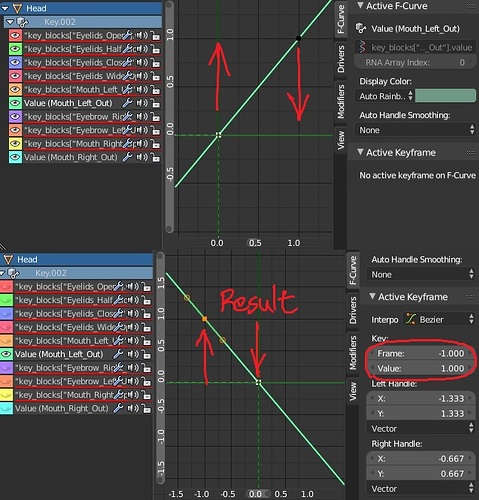Toggle the modifiers wrench on the upper Value (Mouth_Left_Out) channel
The height and width of the screenshot is (500, 479).
coord(127,103)
